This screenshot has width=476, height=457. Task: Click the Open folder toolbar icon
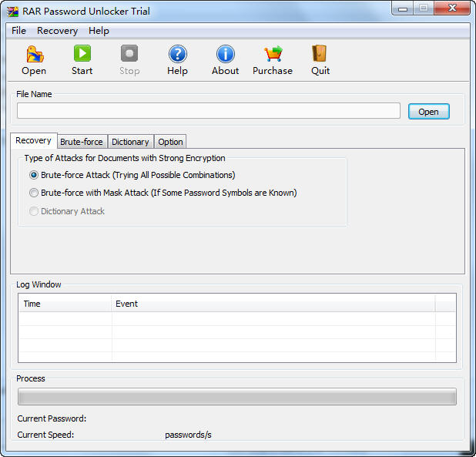(35, 54)
